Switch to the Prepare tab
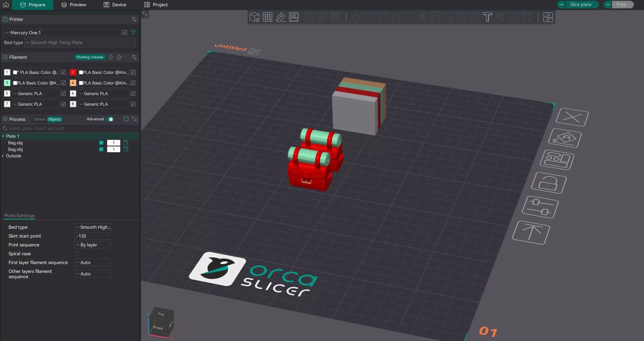Screen dimensions: 644x341 [33, 5]
